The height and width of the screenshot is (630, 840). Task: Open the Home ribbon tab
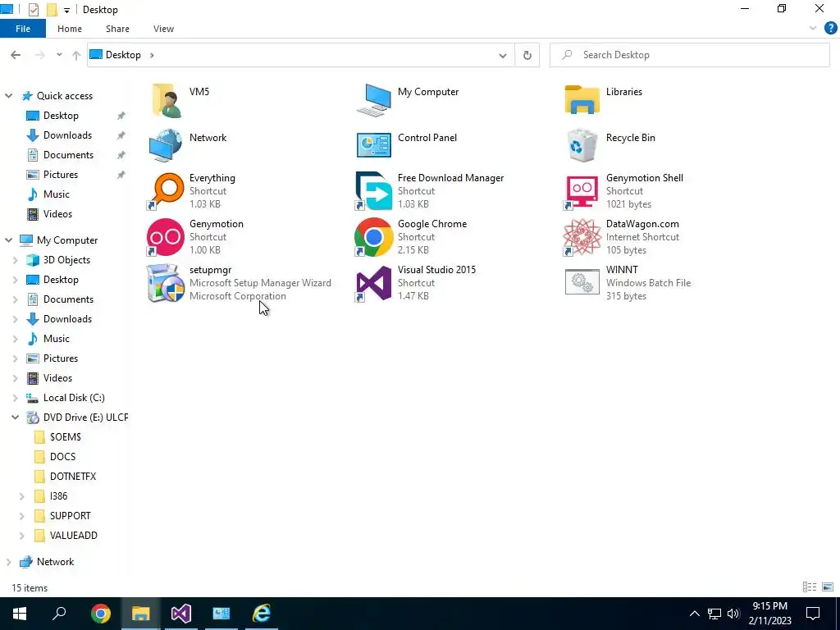70,29
